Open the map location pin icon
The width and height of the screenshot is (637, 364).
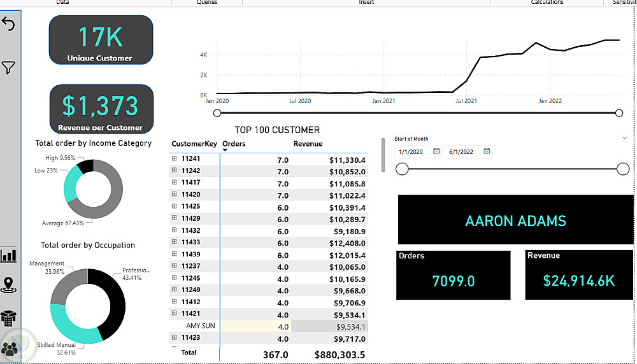click(8, 285)
